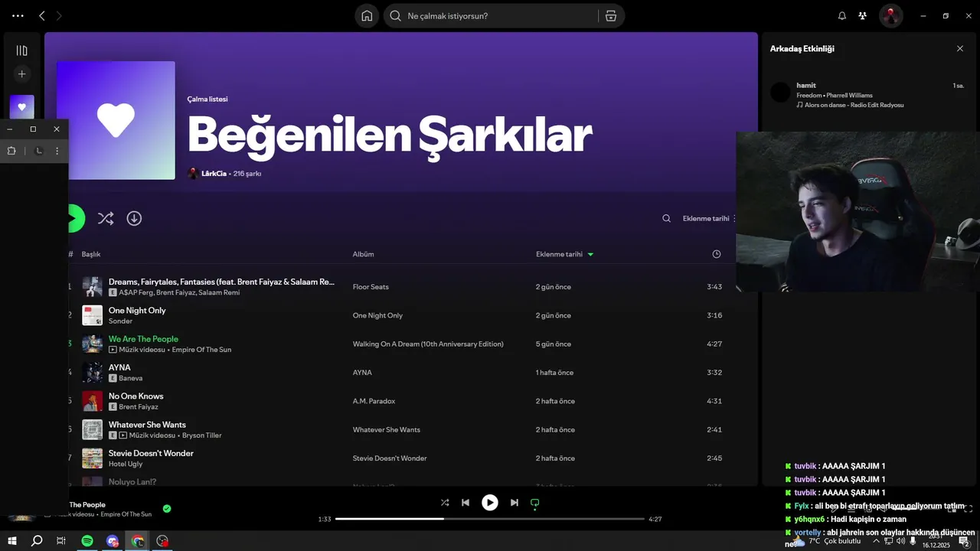The height and width of the screenshot is (551, 980).
Task: Open the Pharrell Williams link in Friend Activity
Action: click(x=850, y=95)
